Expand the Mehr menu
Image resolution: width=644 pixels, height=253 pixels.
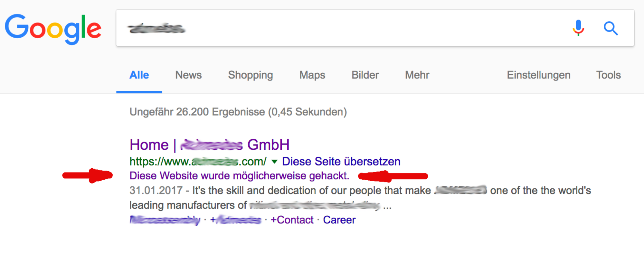[417, 75]
